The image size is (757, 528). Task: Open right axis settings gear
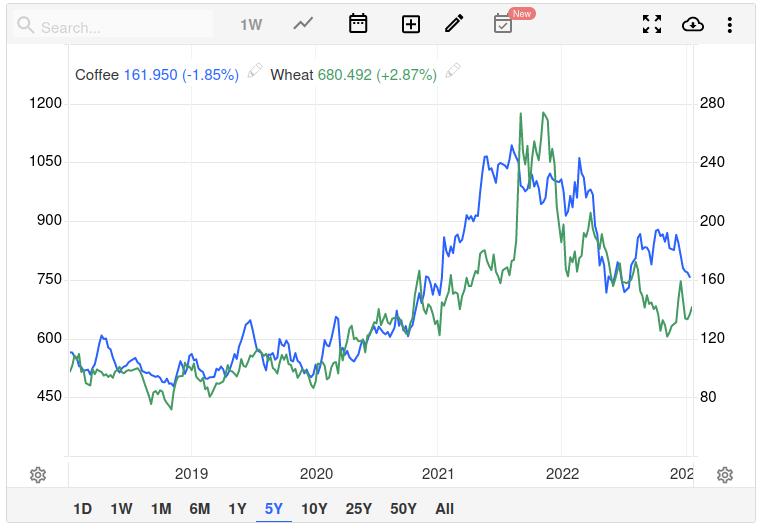726,475
